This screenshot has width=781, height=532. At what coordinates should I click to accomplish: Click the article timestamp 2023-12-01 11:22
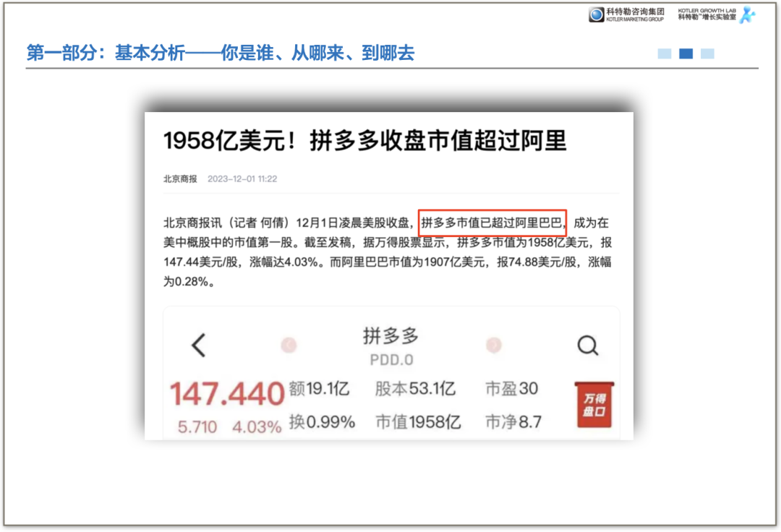pos(242,179)
